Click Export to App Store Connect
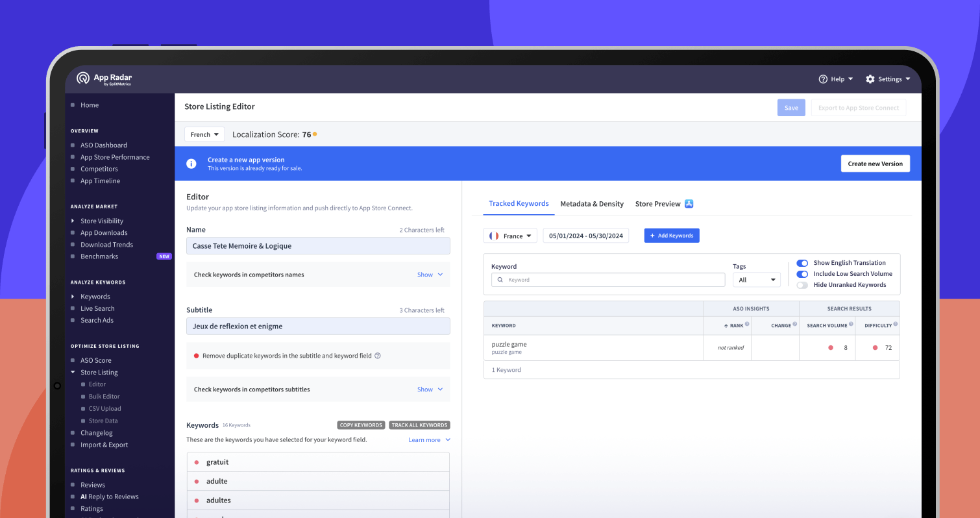 859,108
